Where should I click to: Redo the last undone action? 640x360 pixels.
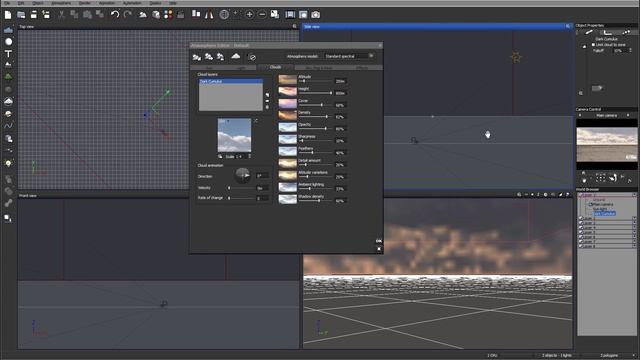point(128,15)
